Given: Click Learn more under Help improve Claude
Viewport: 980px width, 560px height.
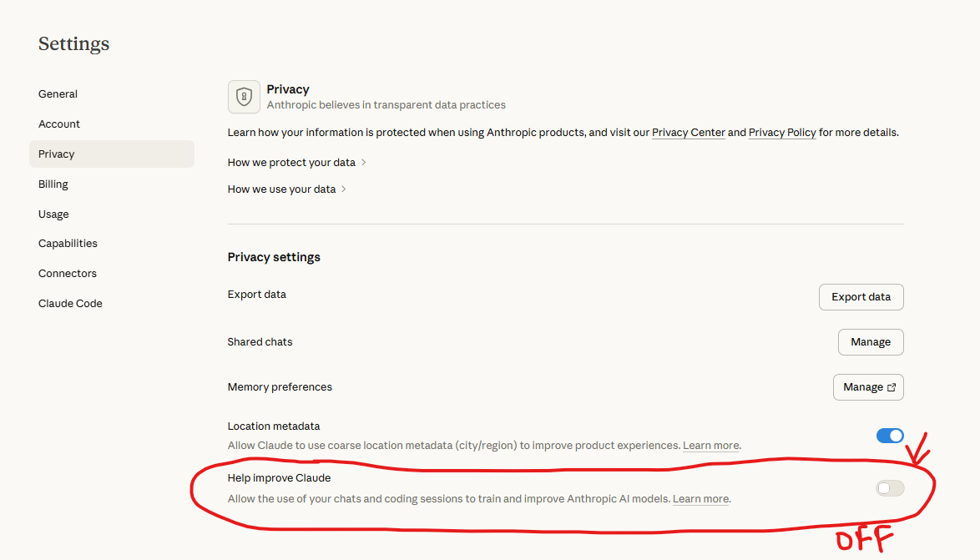Looking at the screenshot, I should click(700, 498).
